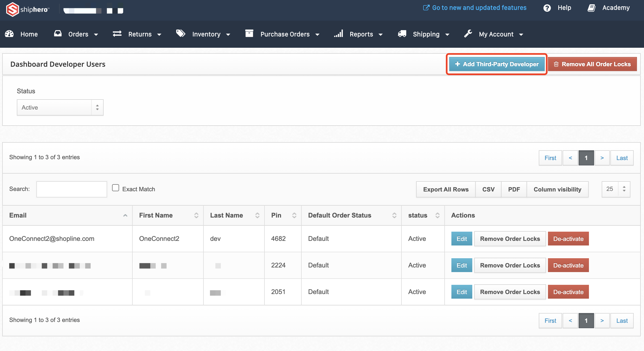Image resolution: width=644 pixels, height=351 pixels.
Task: Click the Returns arrows icon
Action: pyautogui.click(x=117, y=34)
